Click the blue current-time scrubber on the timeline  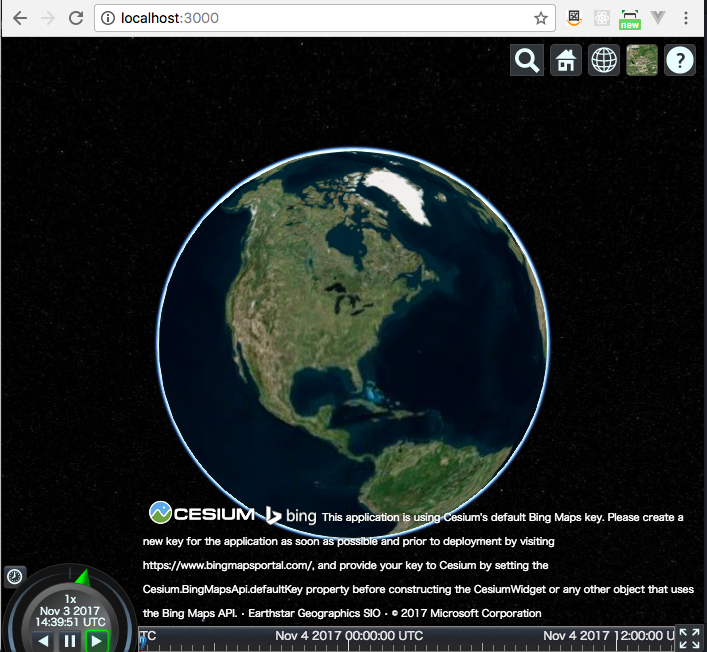coord(142,642)
